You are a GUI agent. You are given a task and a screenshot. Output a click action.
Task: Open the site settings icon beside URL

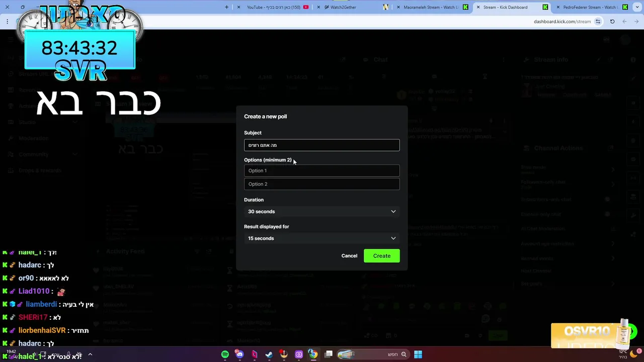tap(598, 22)
